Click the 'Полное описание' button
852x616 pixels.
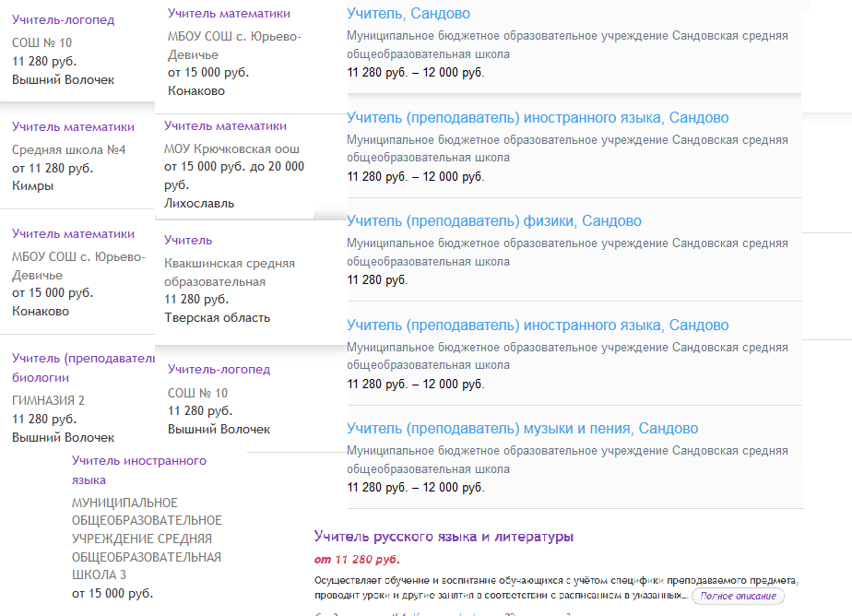(738, 596)
